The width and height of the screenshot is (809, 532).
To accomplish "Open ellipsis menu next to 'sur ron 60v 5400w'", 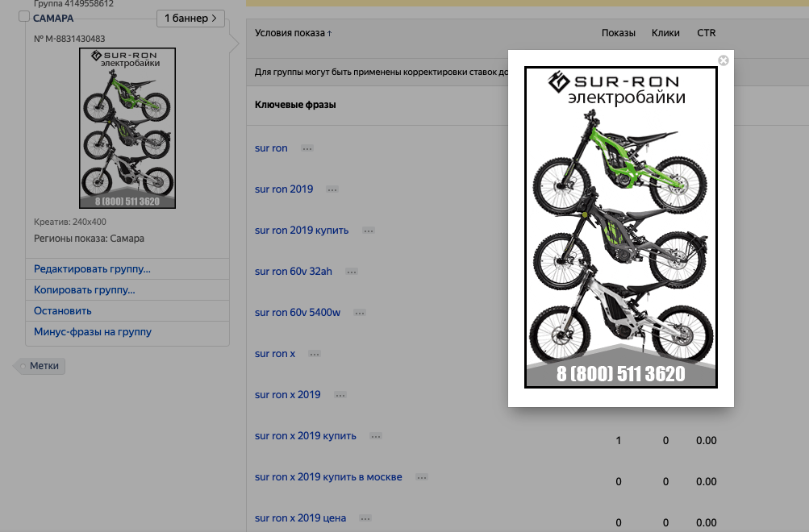I will 360,314.
